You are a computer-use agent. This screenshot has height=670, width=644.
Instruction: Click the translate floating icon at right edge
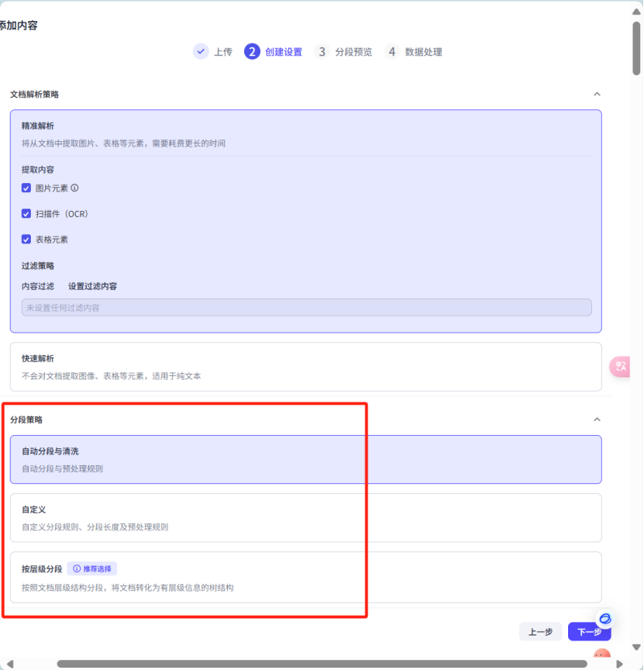(620, 367)
